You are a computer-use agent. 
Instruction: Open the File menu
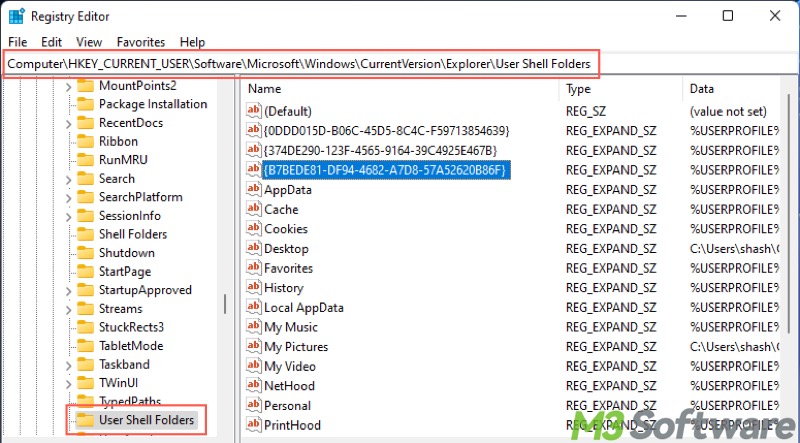coord(18,42)
